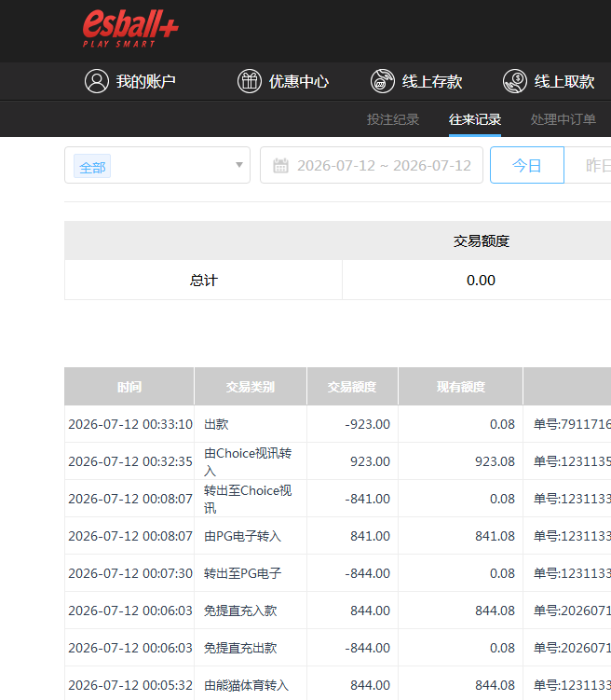Click the 免提直充入款 cell

pos(251,611)
